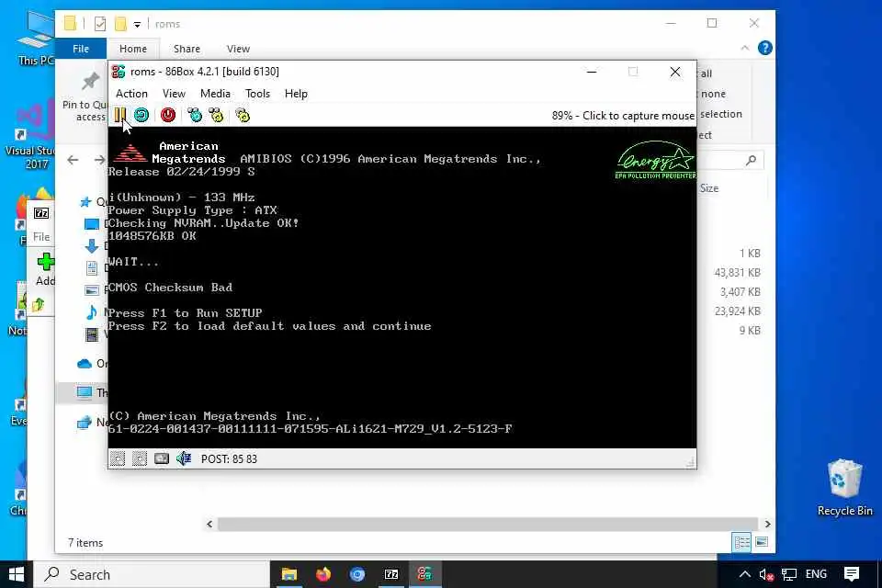
Task: Switch Explorer to large icons view
Action: coord(762,542)
